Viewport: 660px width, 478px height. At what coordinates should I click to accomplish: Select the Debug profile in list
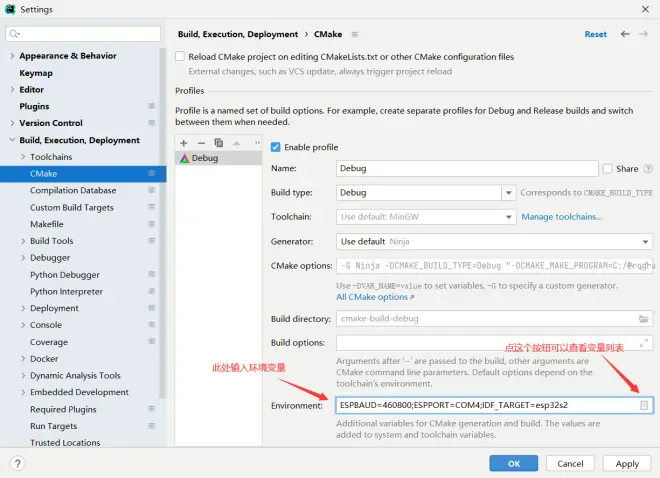(218, 158)
